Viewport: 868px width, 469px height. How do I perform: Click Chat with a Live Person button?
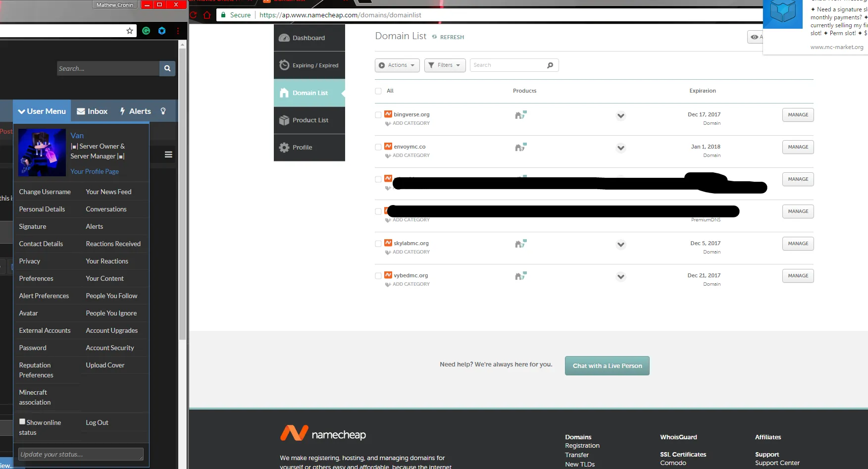[607, 366]
